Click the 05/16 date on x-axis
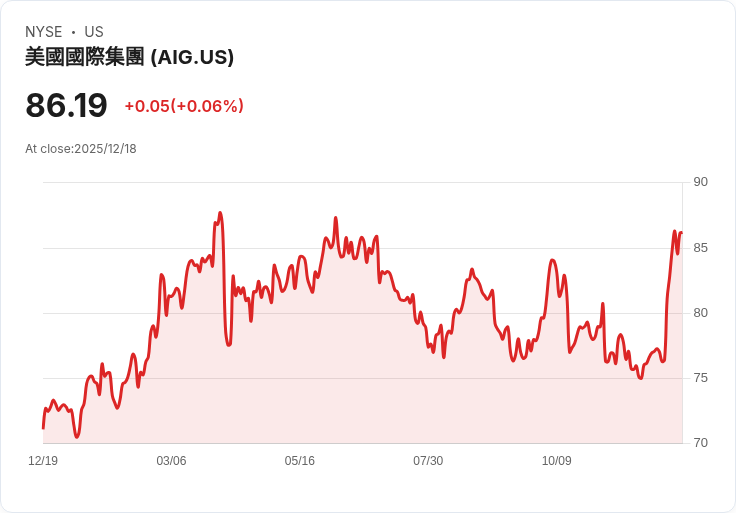This screenshot has height=513, width=736. [300, 461]
